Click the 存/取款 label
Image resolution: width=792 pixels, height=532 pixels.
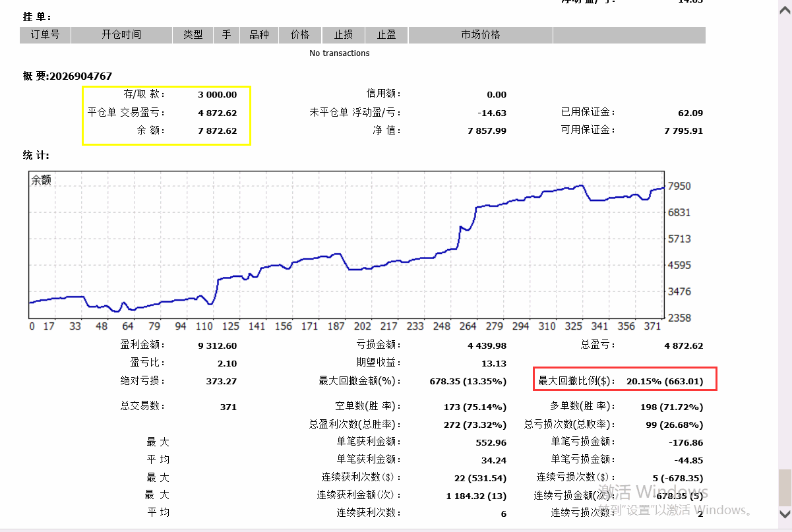point(144,94)
